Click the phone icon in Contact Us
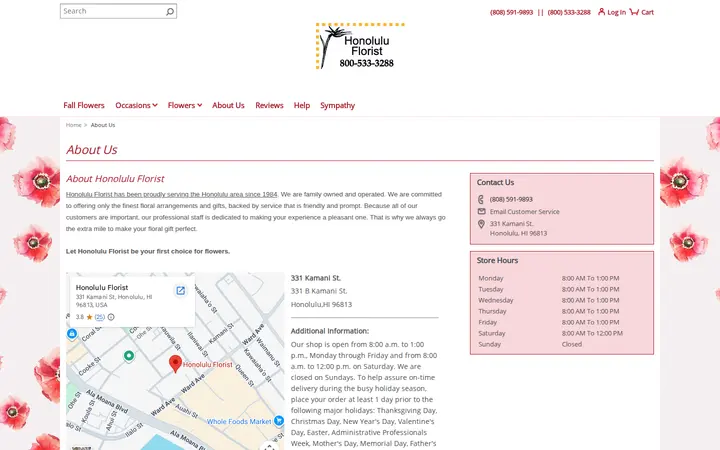Screen dimensions: 720x450 pyautogui.click(x=481, y=199)
